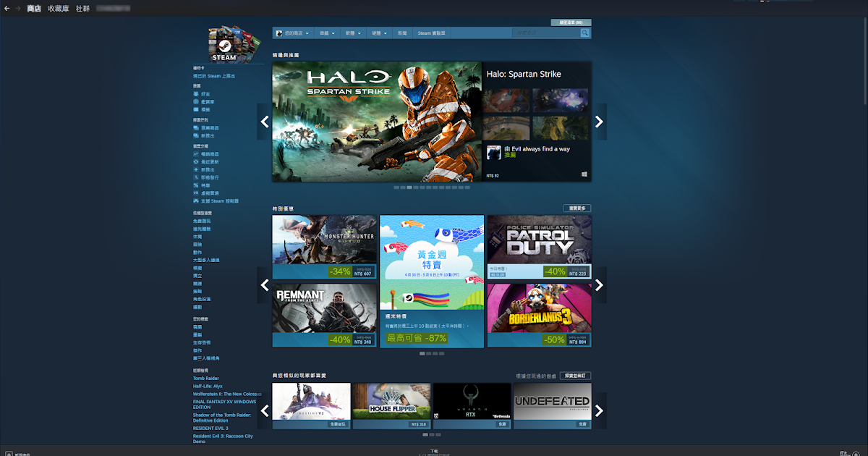Image resolution: width=868 pixels, height=456 pixels.
Task: Click the Friends recommendations icon in the sidebar
Action: (195, 94)
